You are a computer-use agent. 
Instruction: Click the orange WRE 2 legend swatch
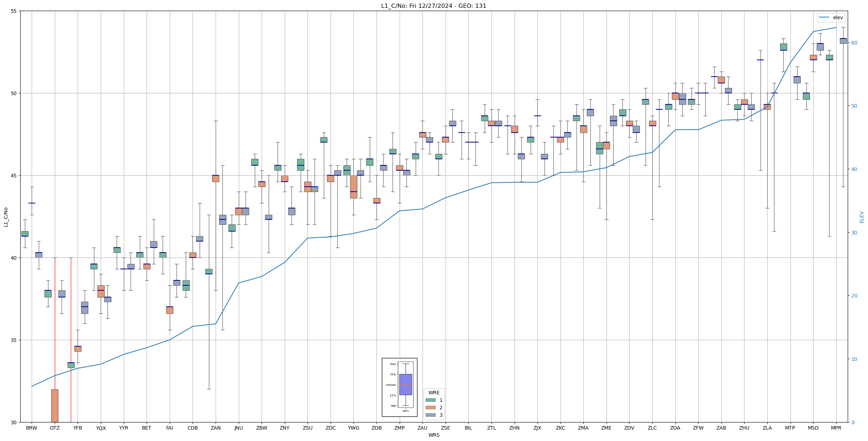coord(430,408)
